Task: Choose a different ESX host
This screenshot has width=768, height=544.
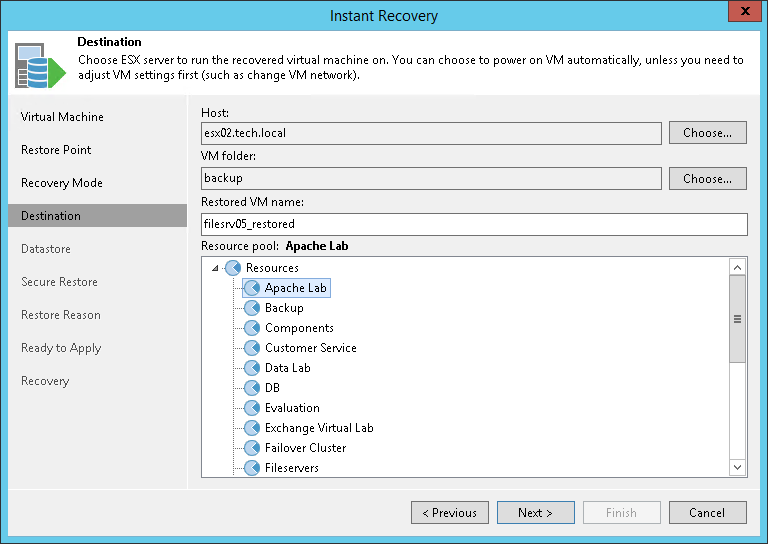Action: (x=707, y=133)
